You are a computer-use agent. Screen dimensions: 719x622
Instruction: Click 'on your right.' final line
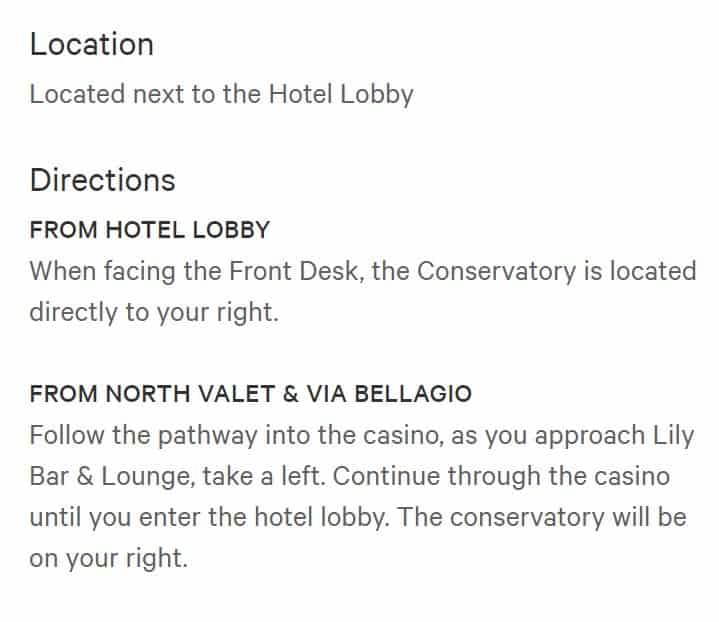(x=109, y=559)
